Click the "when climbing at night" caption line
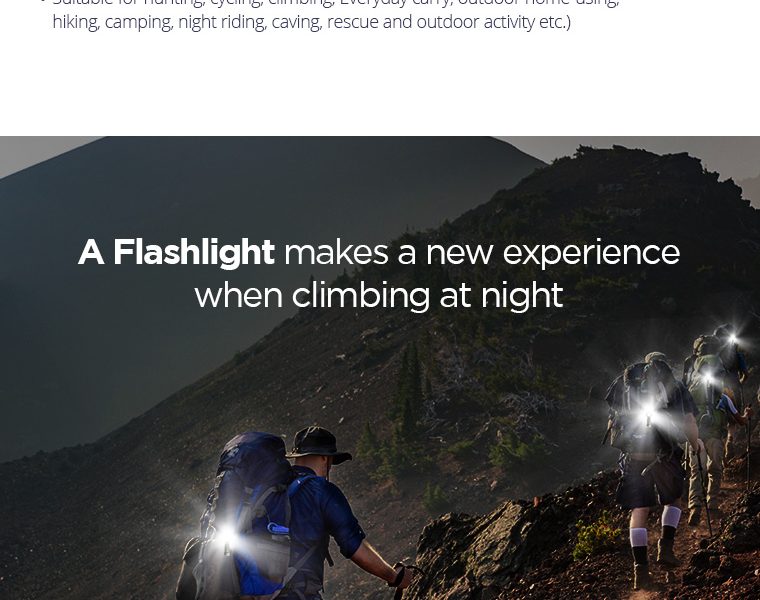 [x=379, y=295]
